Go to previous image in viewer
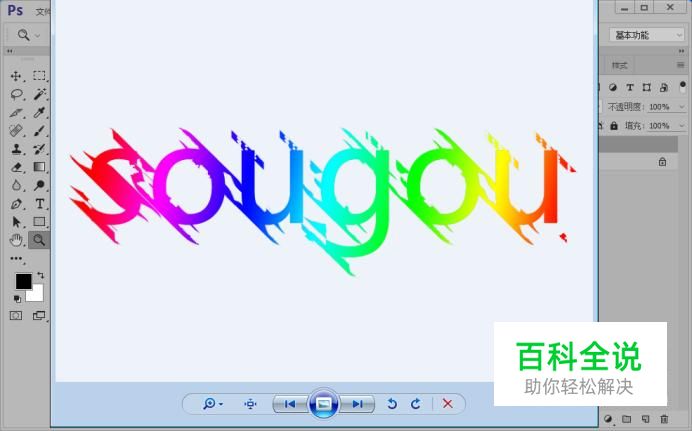 [x=289, y=404]
